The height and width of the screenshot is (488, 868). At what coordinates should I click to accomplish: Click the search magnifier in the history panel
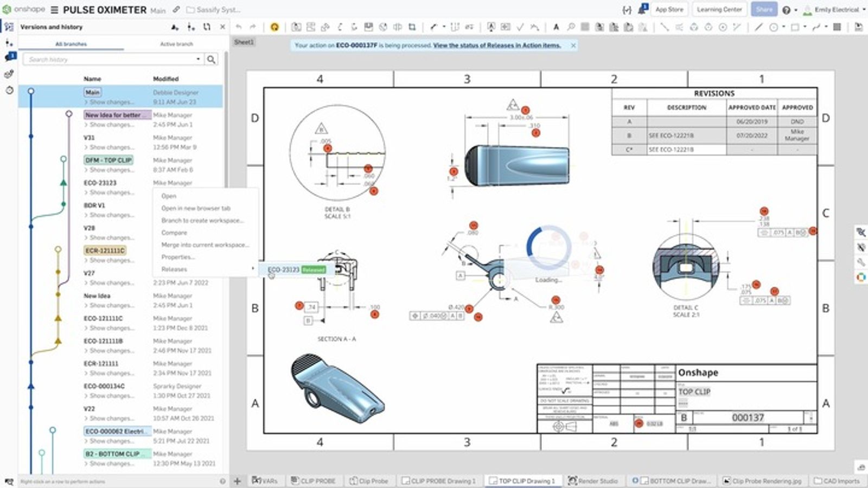pos(212,60)
